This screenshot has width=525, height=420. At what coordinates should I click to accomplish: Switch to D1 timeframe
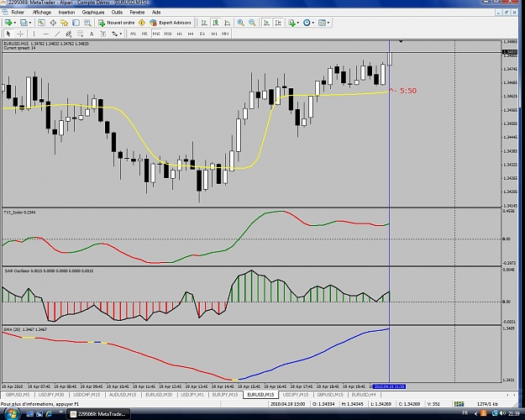point(202,34)
